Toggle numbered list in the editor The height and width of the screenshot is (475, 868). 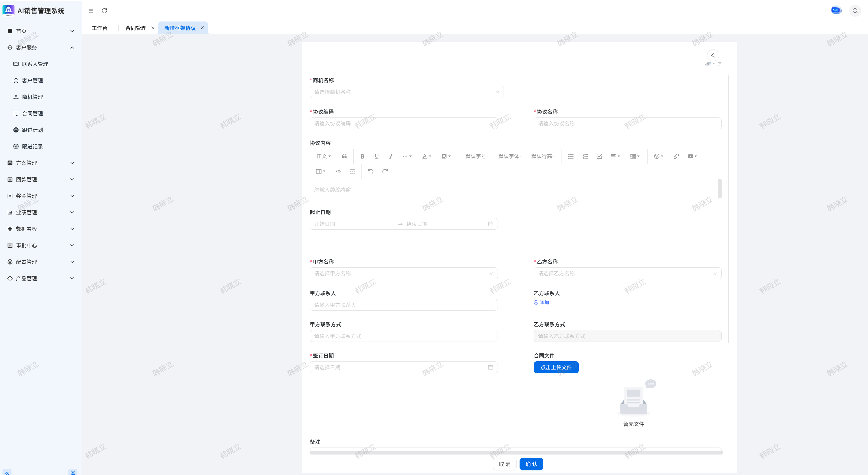(x=585, y=156)
